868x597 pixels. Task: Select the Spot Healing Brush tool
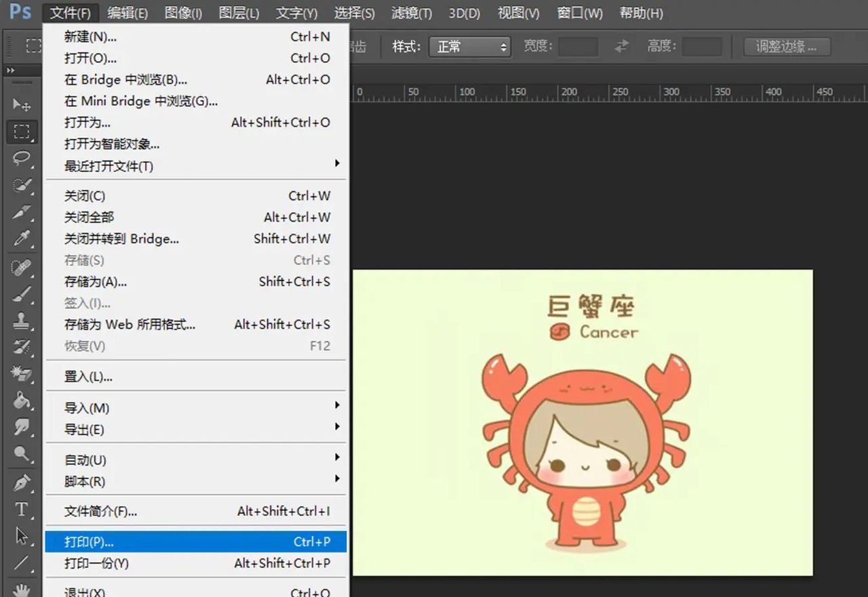(22, 267)
